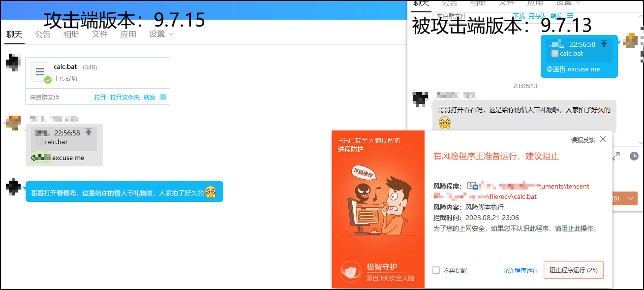Click 下载 link in the right window
Viewport: 644px width, 290px height.
pyautogui.click(x=519, y=16)
